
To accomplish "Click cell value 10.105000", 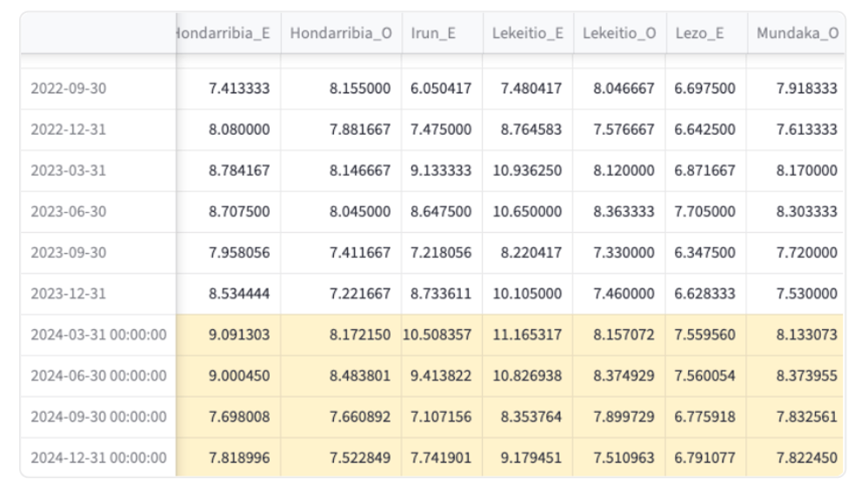I will tap(528, 293).
